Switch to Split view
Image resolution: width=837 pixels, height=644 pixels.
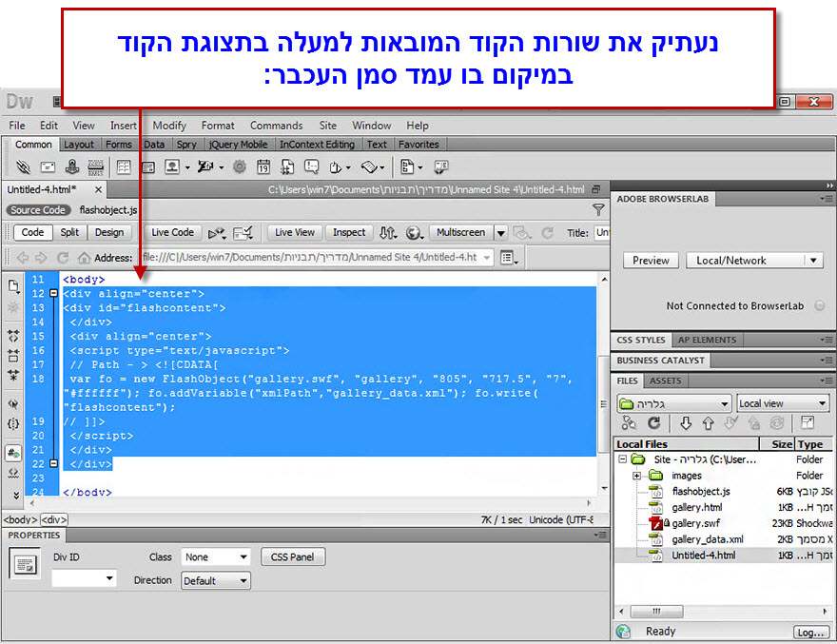69,232
